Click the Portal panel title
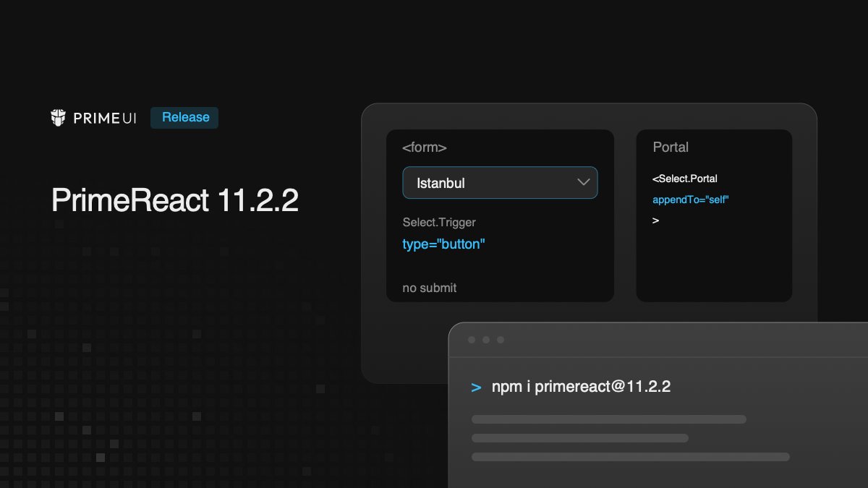Image resolution: width=868 pixels, height=488 pixels. (x=671, y=147)
